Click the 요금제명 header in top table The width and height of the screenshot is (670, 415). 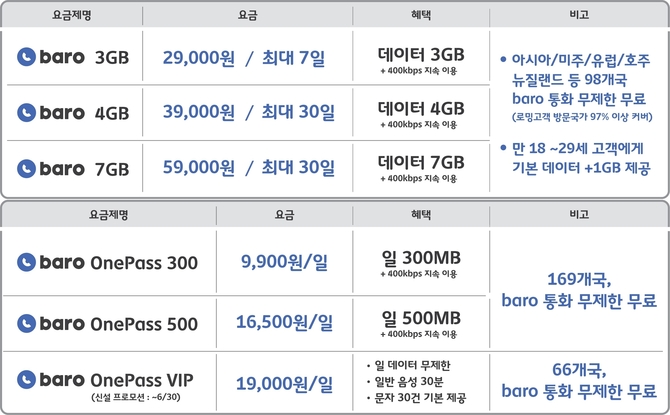(72, 16)
